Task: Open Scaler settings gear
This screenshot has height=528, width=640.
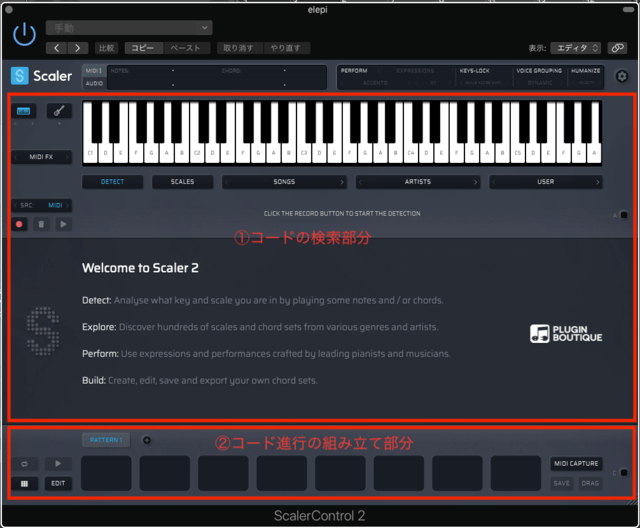Action: 622,76
